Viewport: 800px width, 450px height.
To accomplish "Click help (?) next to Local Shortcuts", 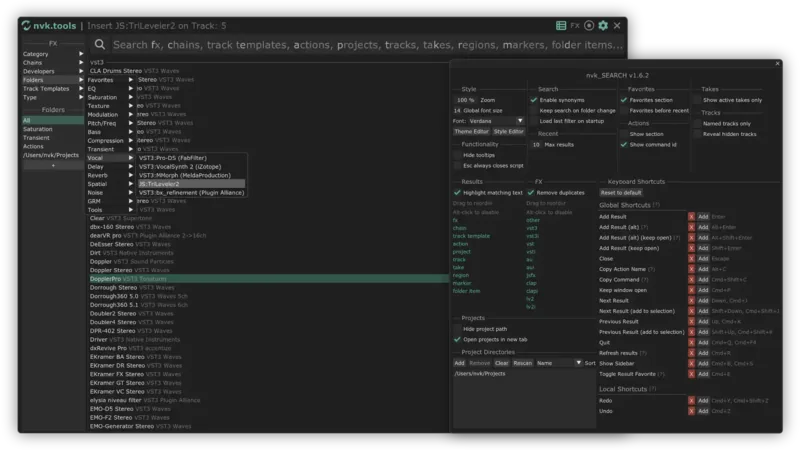I will tap(653, 389).
